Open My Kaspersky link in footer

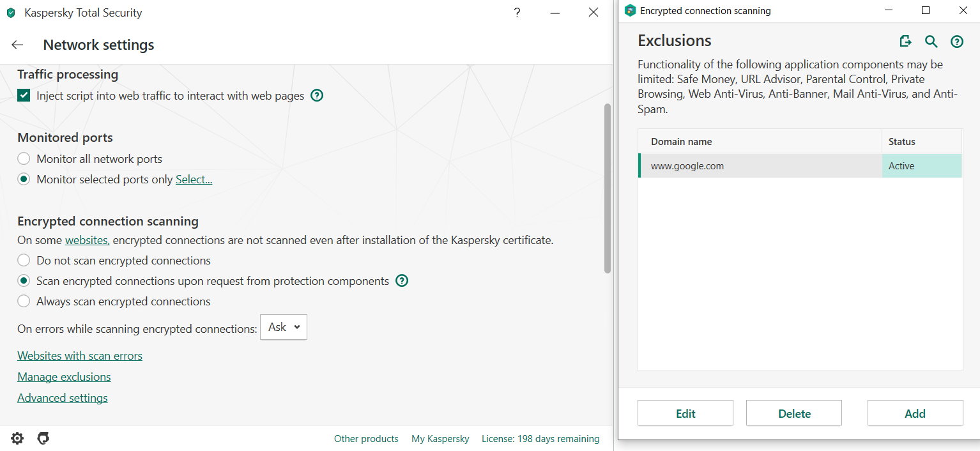(x=440, y=439)
